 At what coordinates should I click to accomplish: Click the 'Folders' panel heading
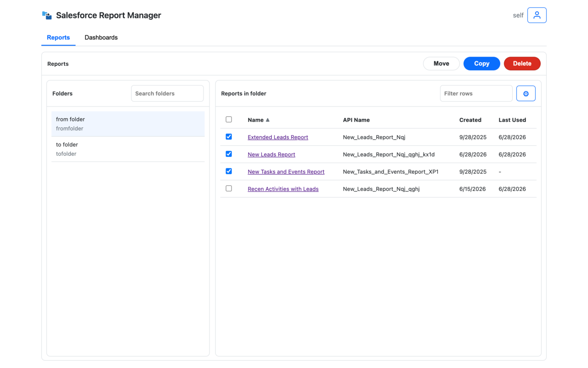(x=62, y=93)
